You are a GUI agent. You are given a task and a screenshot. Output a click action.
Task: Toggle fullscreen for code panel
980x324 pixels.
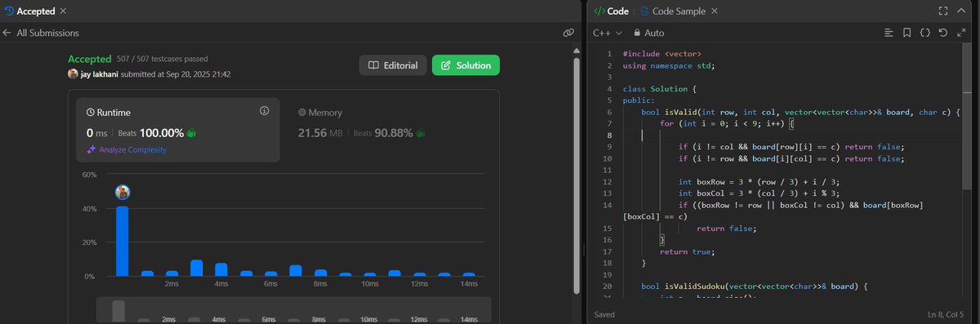coord(943,11)
